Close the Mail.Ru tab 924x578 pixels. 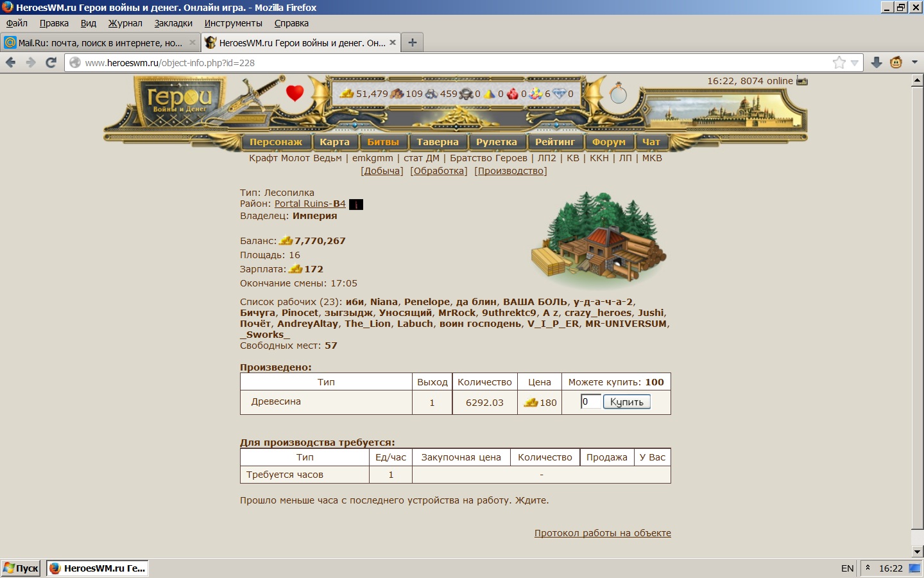point(192,42)
